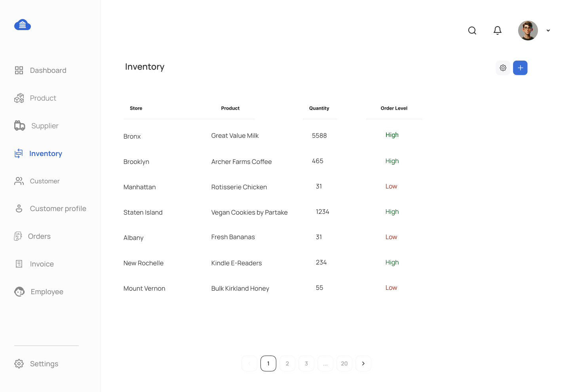Screen dimensions: 570x392
Task: Click the Customer people icon
Action: [19, 181]
